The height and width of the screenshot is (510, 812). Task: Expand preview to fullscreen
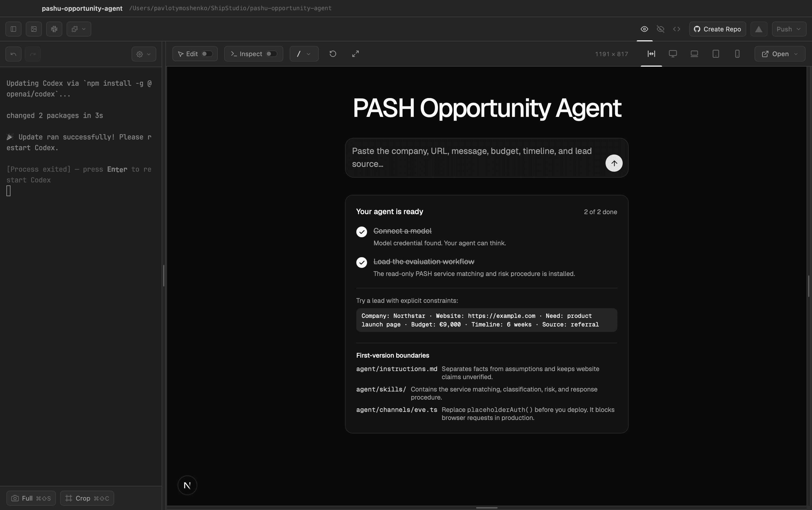point(356,54)
